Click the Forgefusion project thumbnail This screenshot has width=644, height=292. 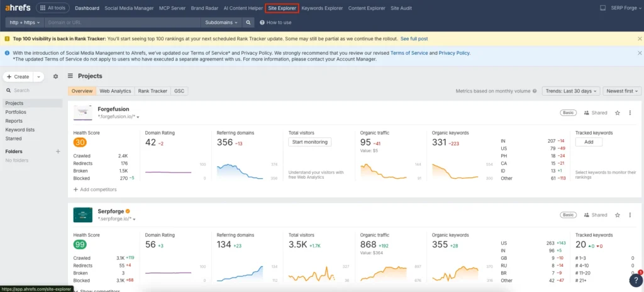tap(83, 113)
